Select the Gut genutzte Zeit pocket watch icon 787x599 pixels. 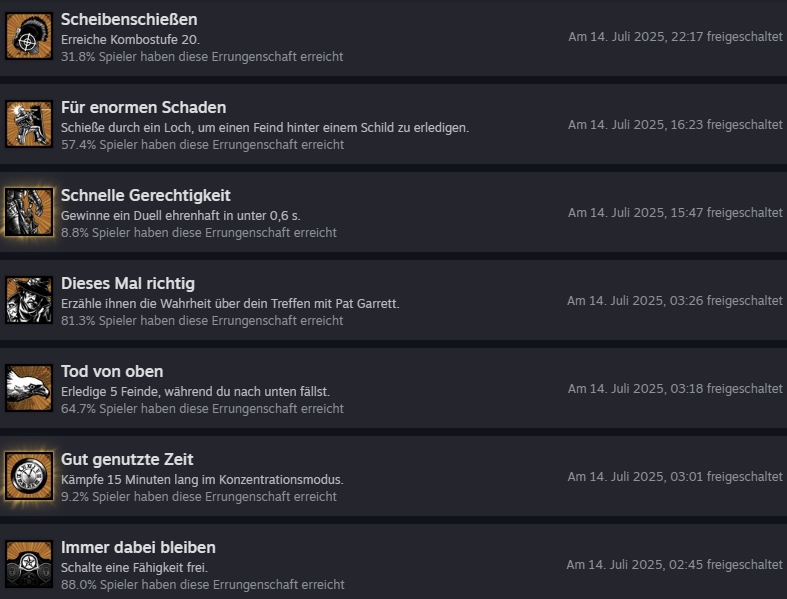[29, 476]
